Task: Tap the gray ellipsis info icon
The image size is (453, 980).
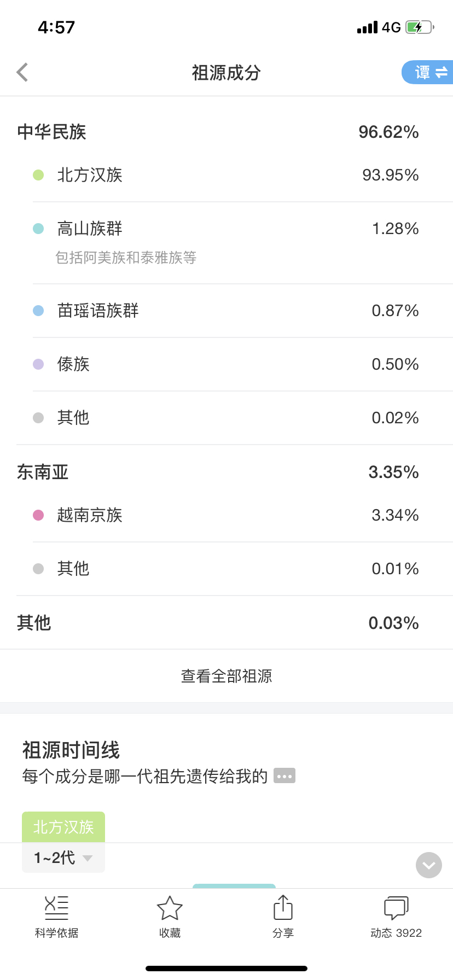Action: coord(284,776)
